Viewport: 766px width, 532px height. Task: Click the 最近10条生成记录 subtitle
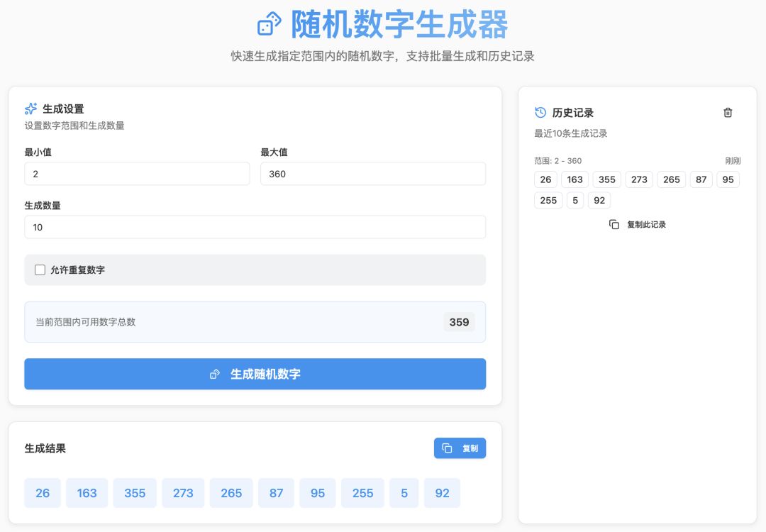(x=570, y=133)
